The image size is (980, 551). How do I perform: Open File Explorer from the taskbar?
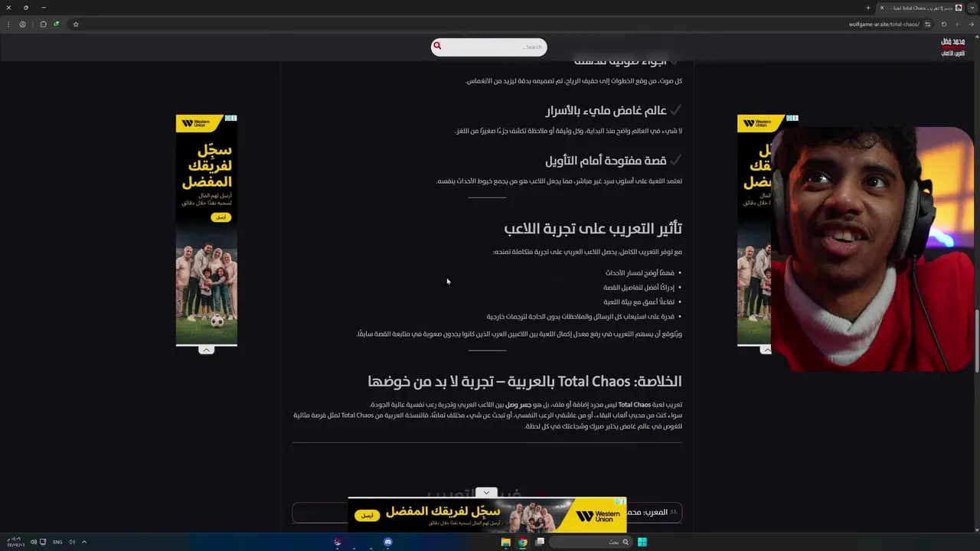[505, 542]
